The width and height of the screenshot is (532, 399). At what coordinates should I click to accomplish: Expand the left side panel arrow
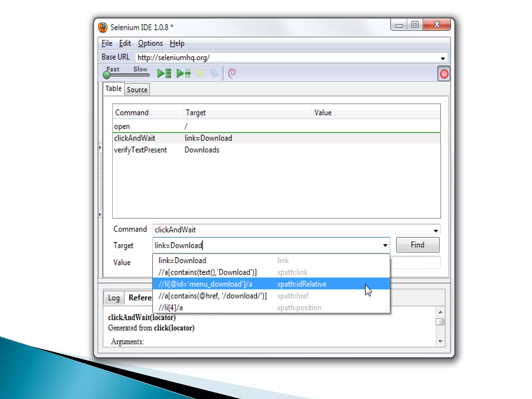point(100,148)
